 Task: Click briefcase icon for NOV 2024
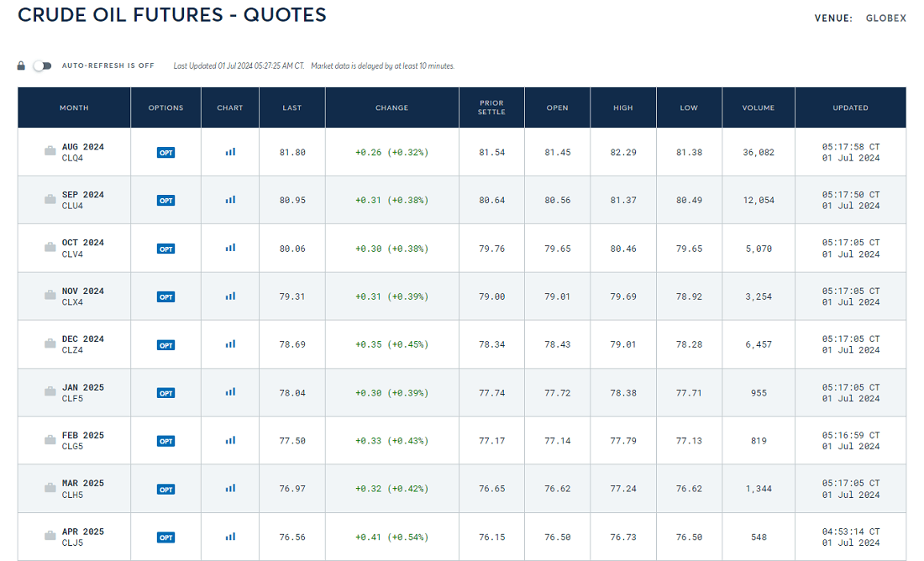[x=50, y=296]
